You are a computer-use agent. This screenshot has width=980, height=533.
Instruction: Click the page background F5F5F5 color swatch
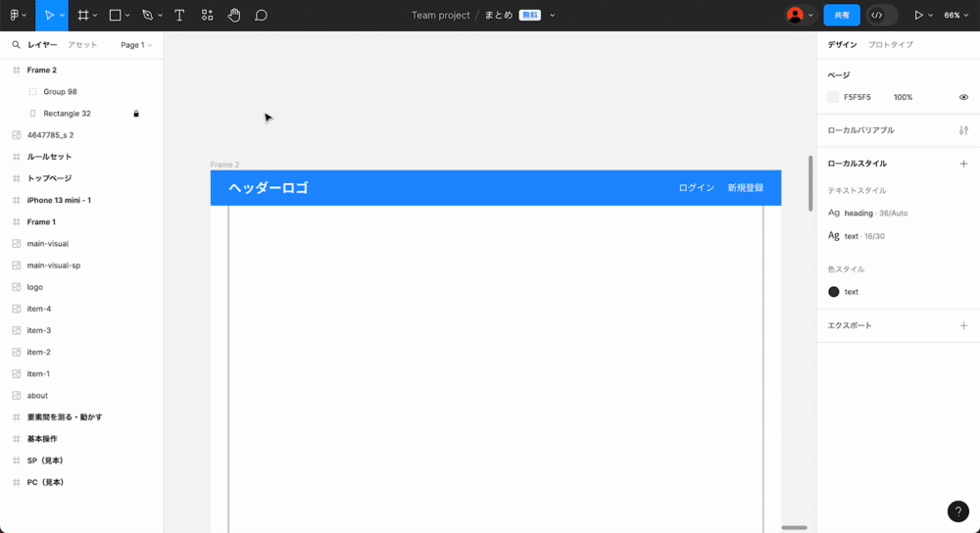(x=833, y=97)
